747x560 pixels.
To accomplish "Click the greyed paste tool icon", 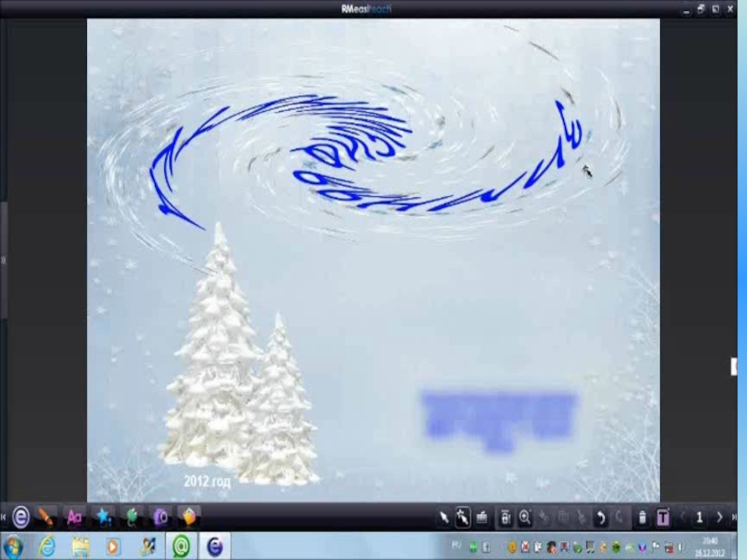I will coord(543,518).
